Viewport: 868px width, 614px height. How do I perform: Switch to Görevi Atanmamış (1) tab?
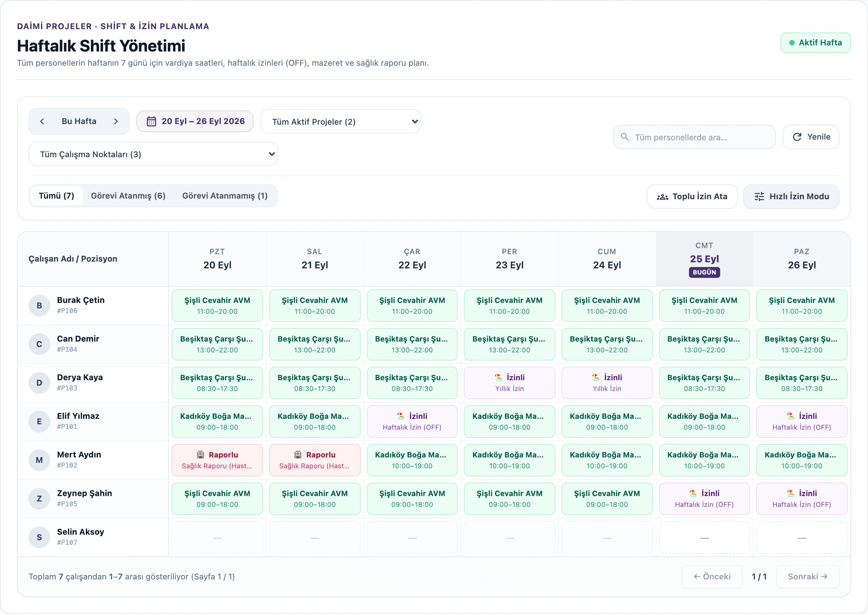click(x=225, y=196)
